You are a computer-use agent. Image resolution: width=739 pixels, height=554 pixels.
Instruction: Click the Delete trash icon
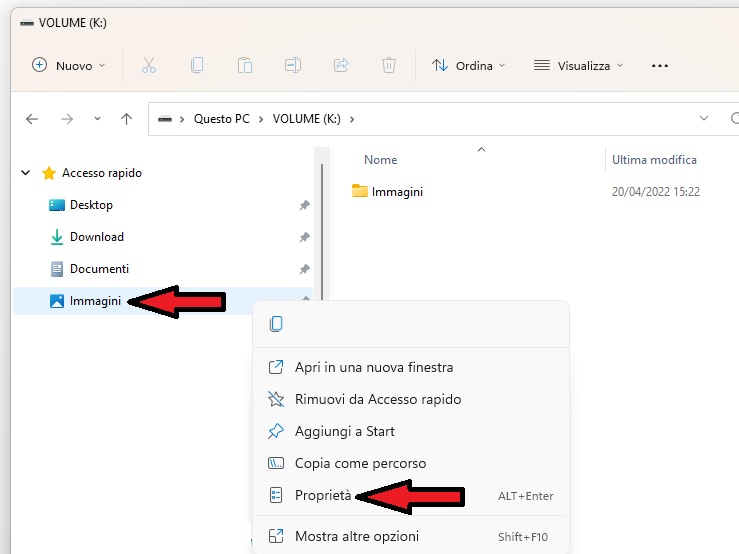click(x=389, y=65)
